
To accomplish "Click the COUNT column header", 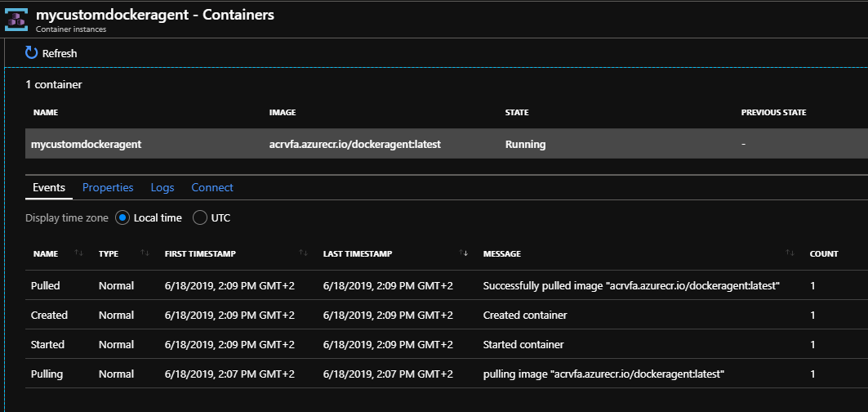I will 824,254.
